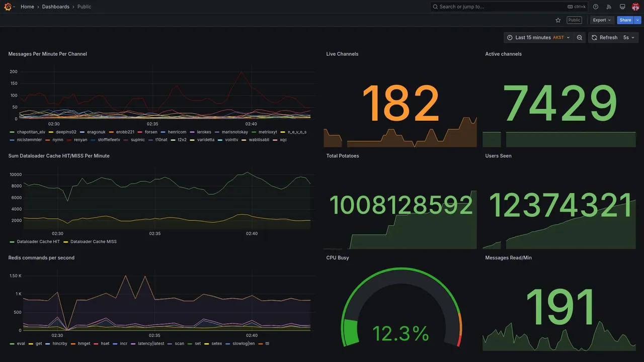This screenshot has width=644, height=362.
Task: Click the Public badge label
Action: (x=574, y=20)
